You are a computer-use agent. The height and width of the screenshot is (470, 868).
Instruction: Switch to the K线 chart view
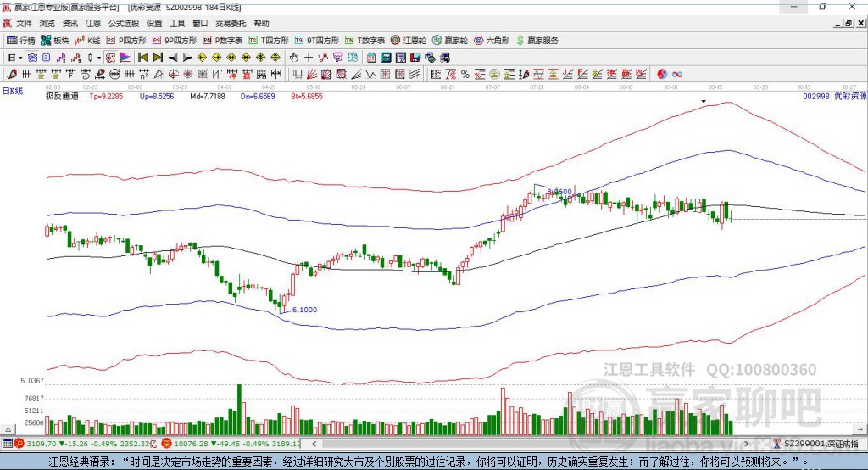click(x=87, y=41)
